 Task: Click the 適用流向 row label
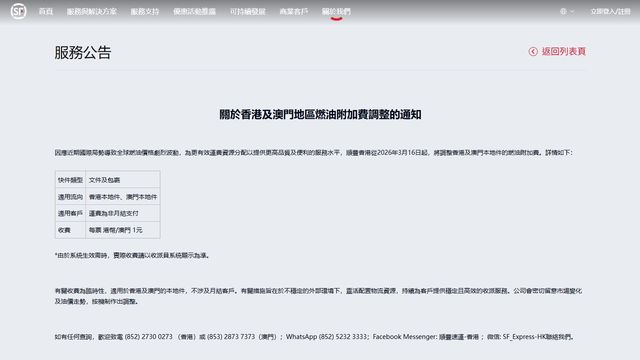(x=70, y=197)
